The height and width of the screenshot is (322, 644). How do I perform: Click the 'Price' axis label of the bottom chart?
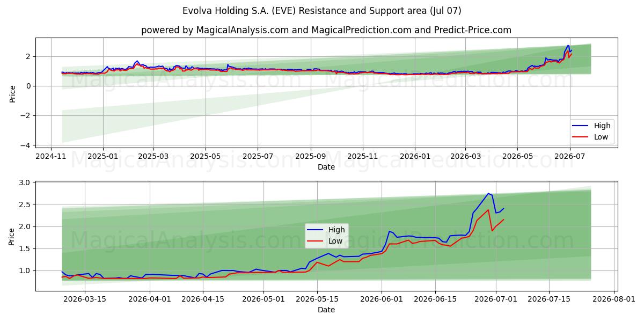coord(12,236)
